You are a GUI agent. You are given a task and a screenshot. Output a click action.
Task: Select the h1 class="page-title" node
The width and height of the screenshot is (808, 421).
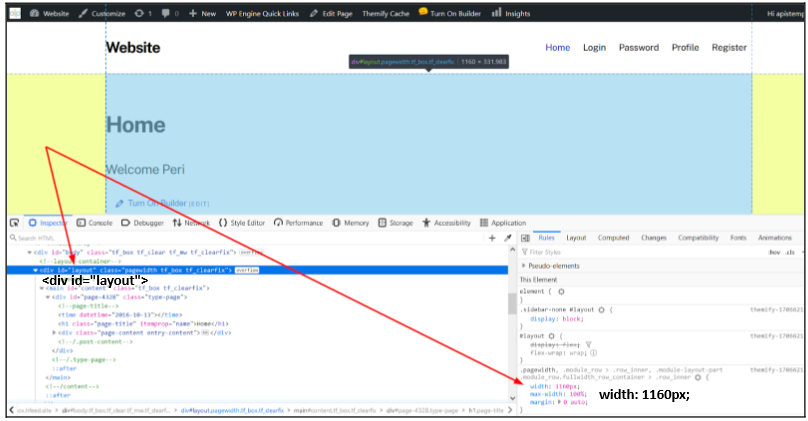pos(143,324)
